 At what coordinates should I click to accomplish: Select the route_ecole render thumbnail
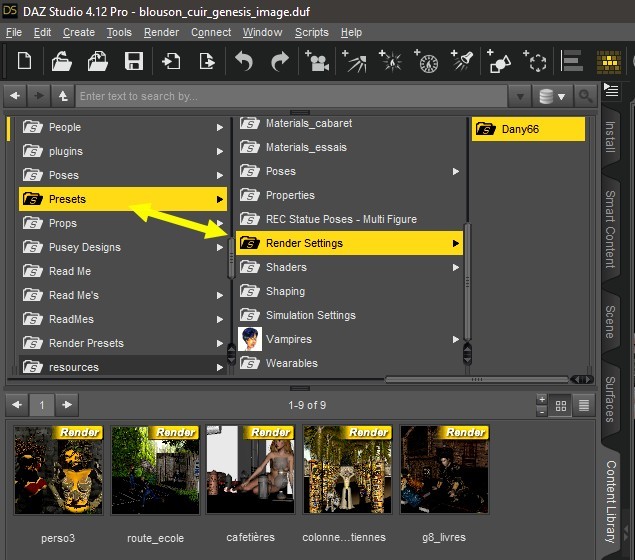click(x=155, y=470)
